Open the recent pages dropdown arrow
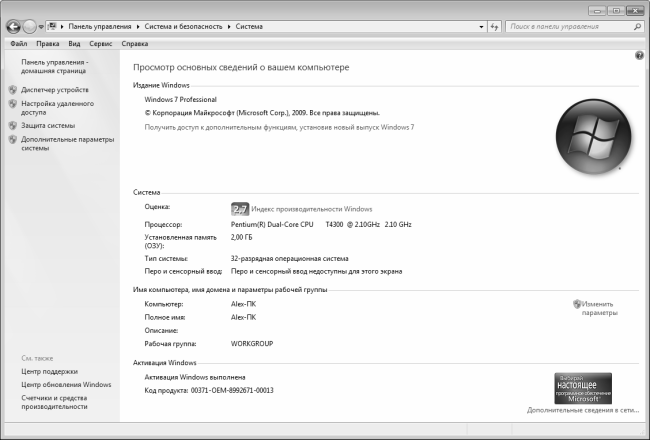Viewport: 650px width, 440px height. coord(41,27)
